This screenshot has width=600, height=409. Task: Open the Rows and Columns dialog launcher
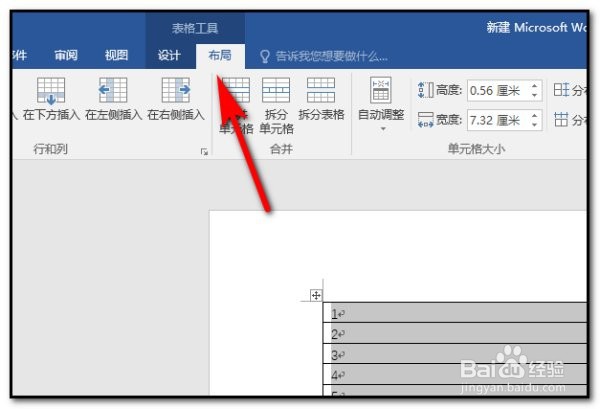(204, 152)
